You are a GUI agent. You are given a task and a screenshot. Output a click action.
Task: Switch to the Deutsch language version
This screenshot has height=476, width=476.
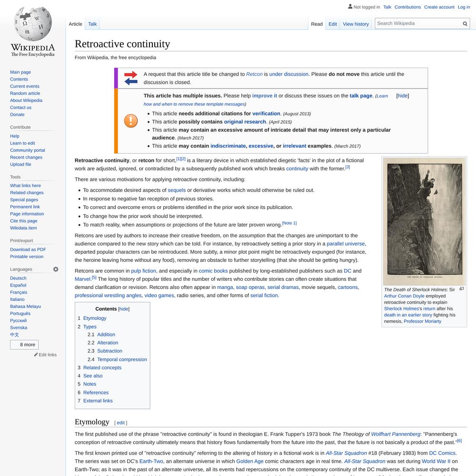click(18, 278)
